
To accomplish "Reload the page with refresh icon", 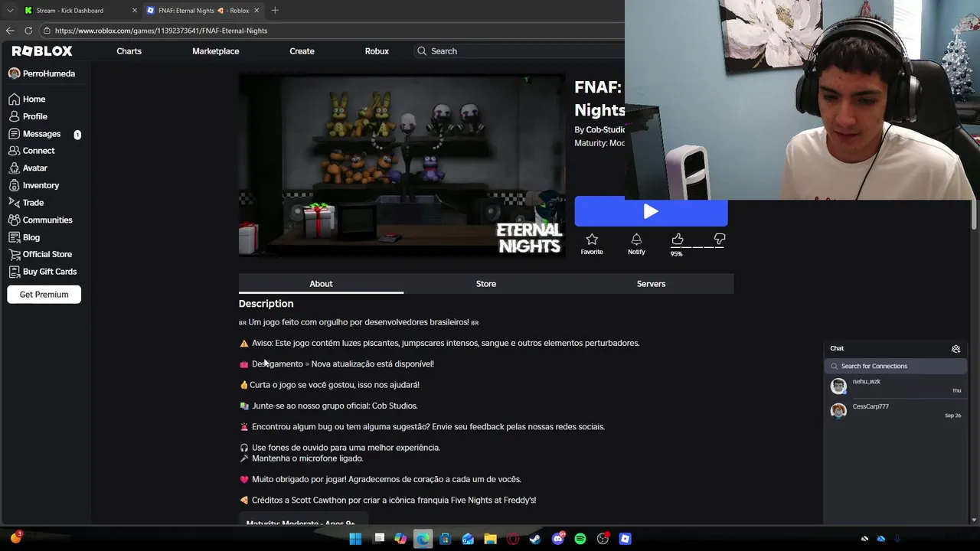I will point(28,31).
